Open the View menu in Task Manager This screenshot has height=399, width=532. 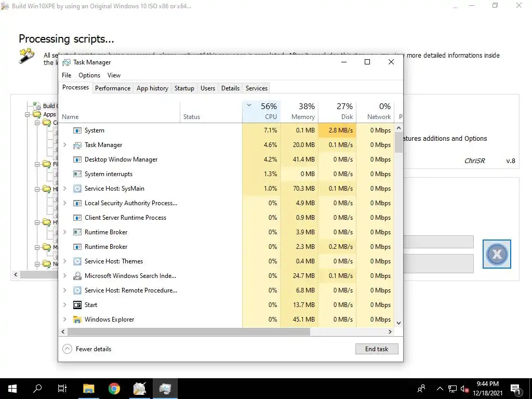(114, 75)
